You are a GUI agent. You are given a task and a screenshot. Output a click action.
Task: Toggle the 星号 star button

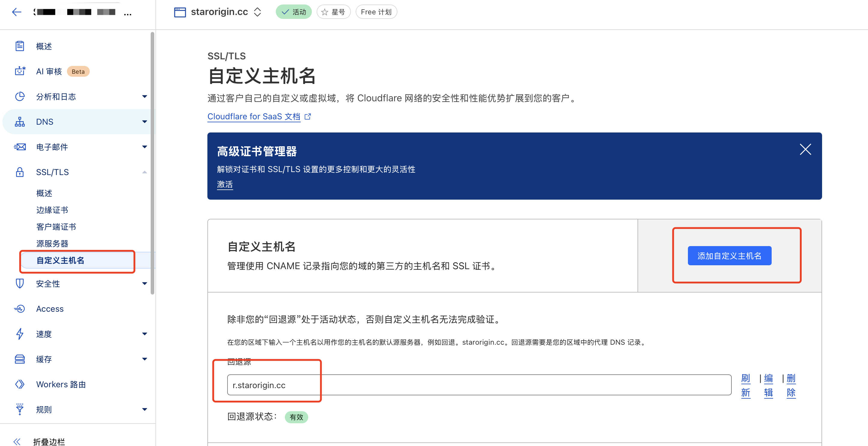click(333, 12)
